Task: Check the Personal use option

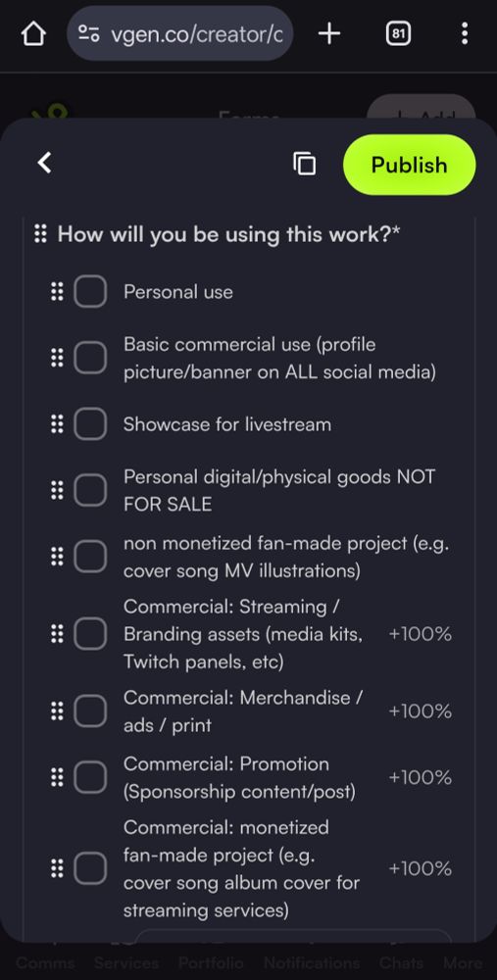Action: 90,291
